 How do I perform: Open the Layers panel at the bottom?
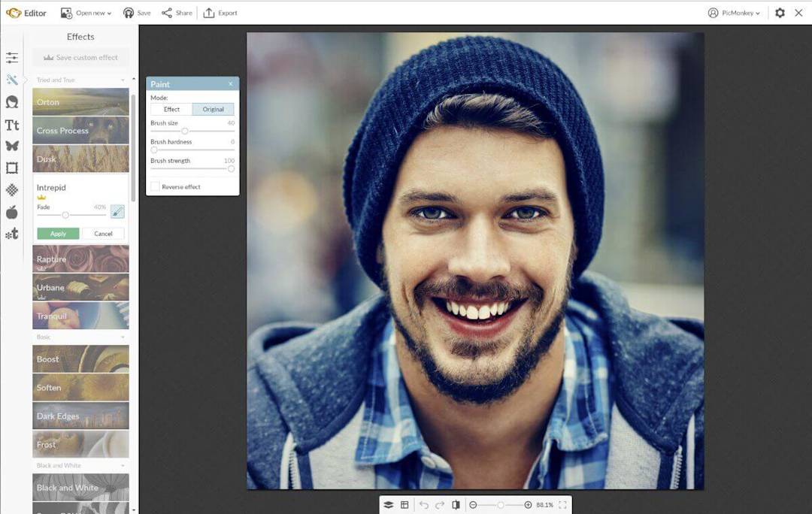click(x=388, y=504)
